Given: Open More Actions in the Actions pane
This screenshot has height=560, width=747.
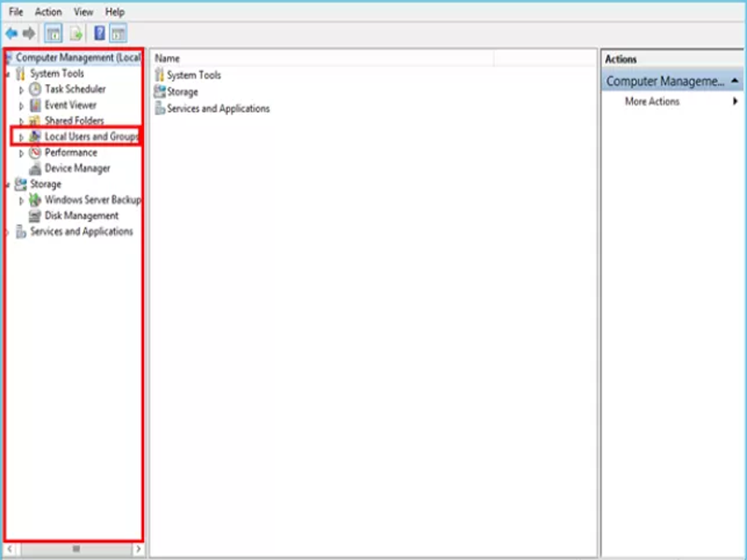Looking at the screenshot, I should 671,102.
